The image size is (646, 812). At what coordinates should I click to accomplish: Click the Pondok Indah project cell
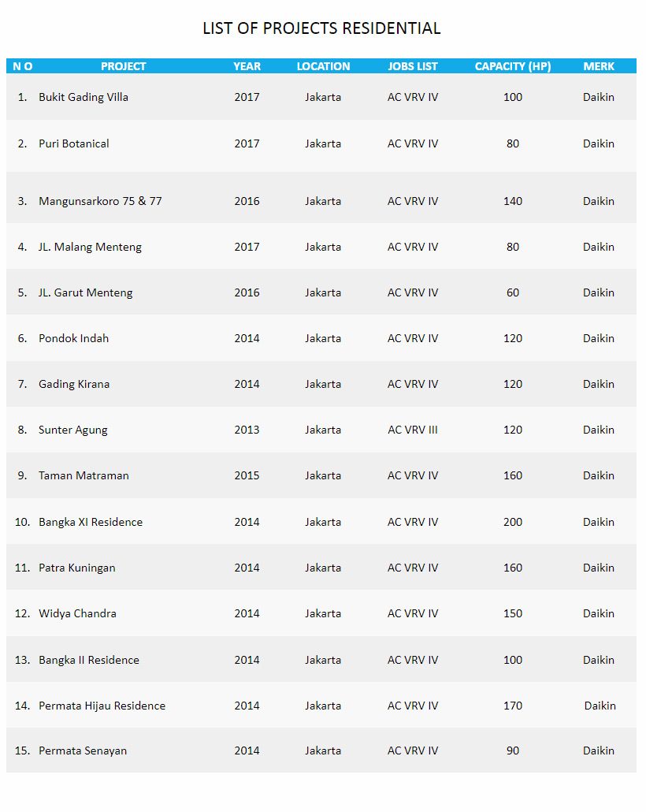pos(74,338)
